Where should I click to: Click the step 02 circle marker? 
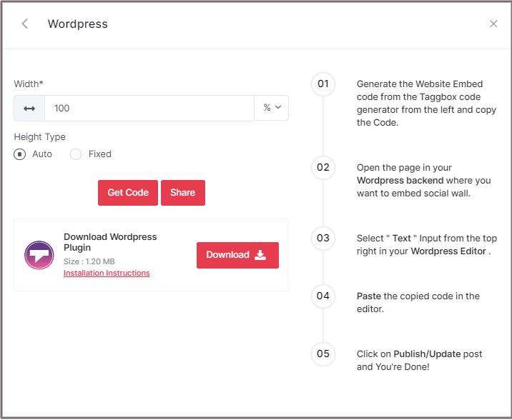323,168
